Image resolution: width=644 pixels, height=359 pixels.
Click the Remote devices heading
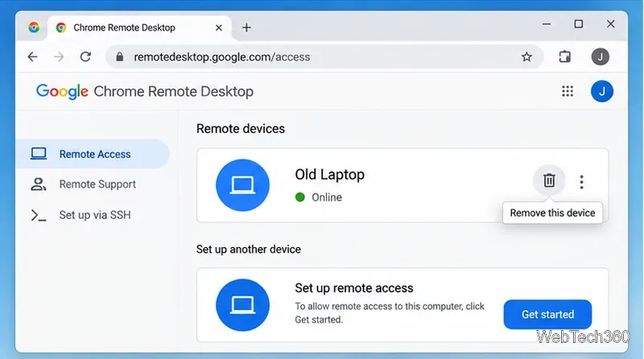coord(240,129)
